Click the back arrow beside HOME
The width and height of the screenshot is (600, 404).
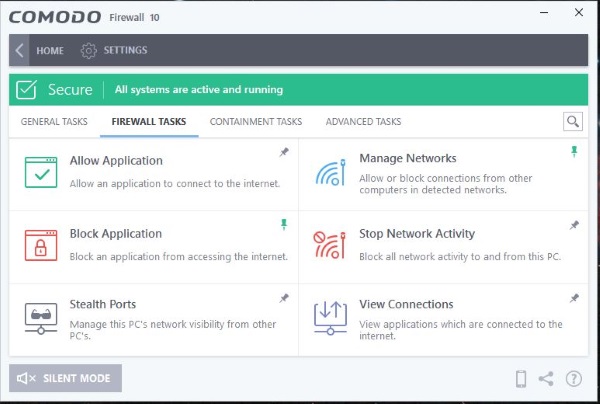point(19,50)
